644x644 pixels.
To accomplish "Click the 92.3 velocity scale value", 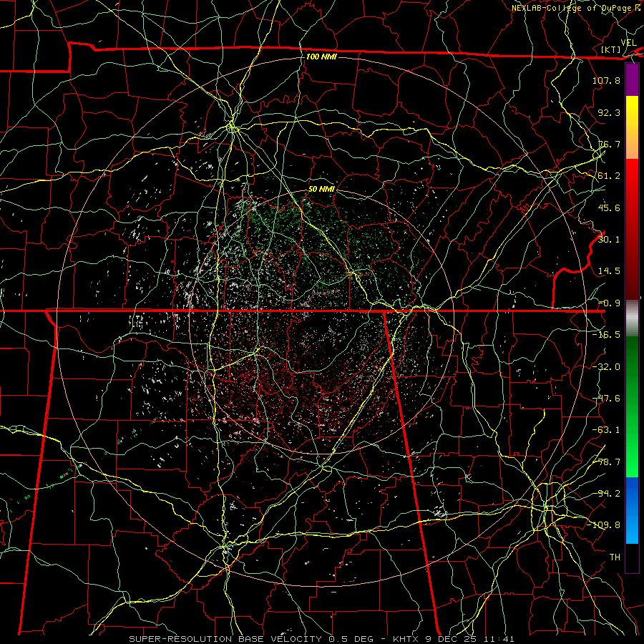I will point(609,112).
